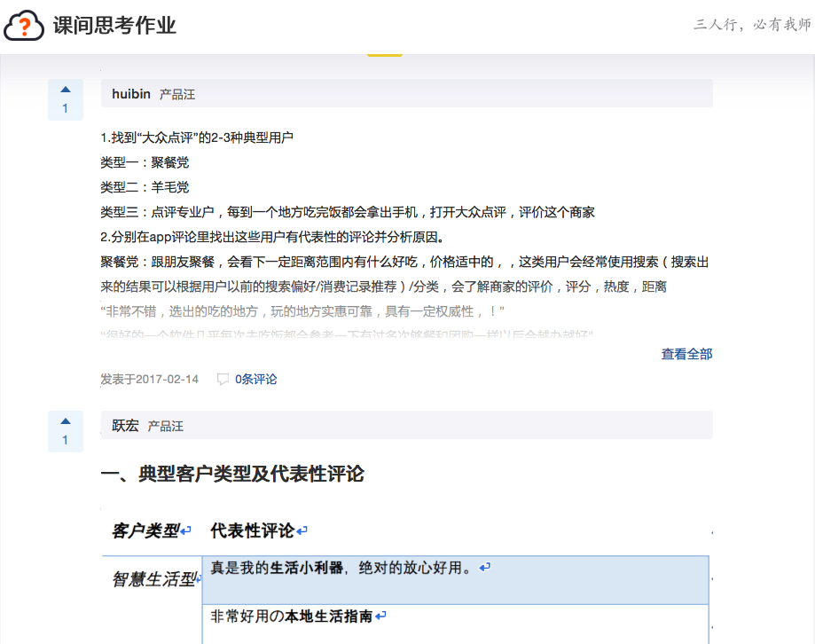
Task: Click cell 真是我的生活小利器
Action: point(455,580)
